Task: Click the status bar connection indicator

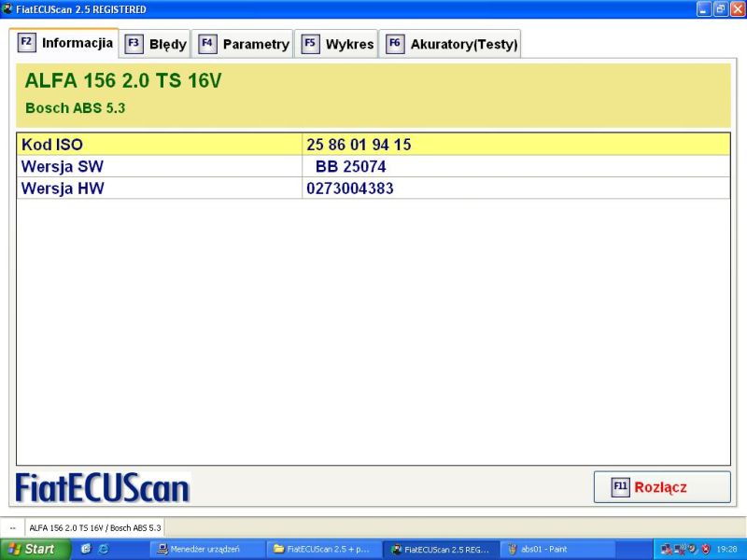Action: [13, 528]
